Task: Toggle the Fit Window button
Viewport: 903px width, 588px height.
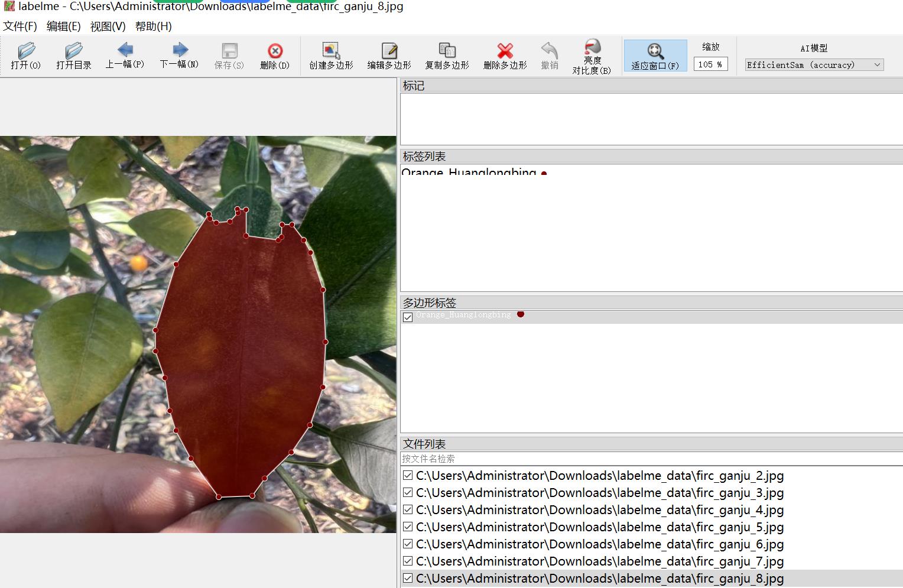Action: (x=655, y=56)
